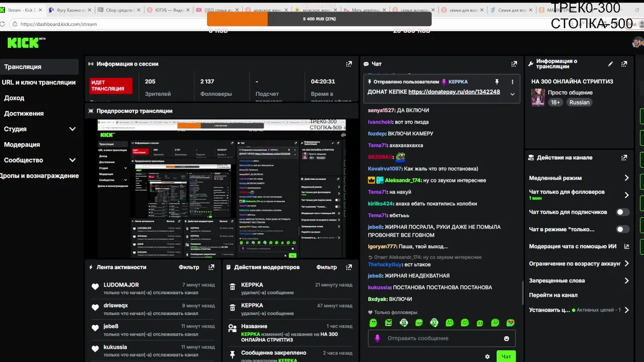Focus the Отправить сообщение chat input

pyautogui.click(x=441, y=338)
